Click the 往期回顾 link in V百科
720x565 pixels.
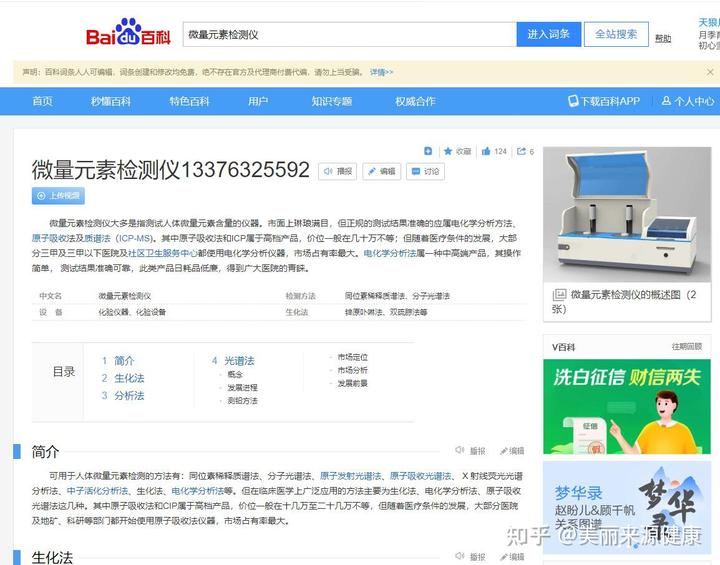pos(687,346)
